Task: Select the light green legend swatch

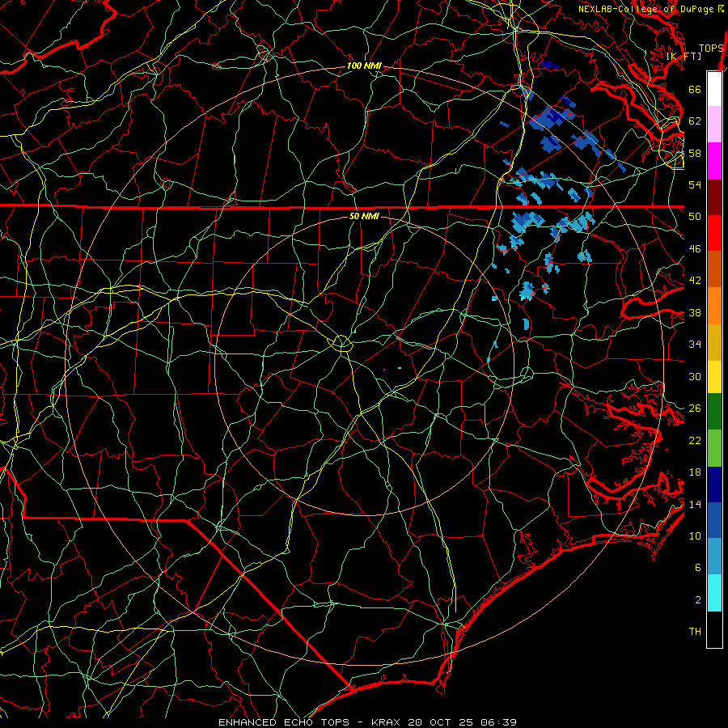Action: tap(714, 448)
